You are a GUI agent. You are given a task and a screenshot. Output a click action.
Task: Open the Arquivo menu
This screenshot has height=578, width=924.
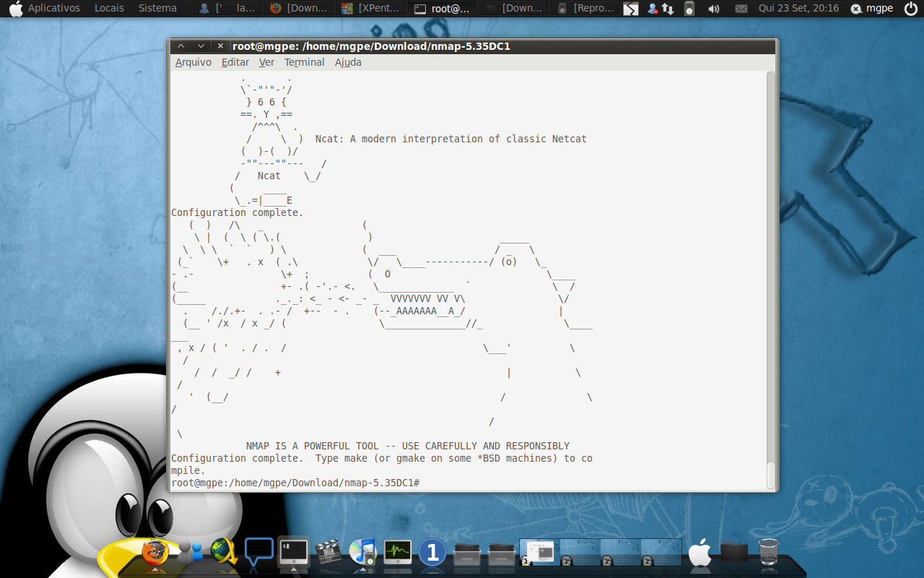coord(193,62)
